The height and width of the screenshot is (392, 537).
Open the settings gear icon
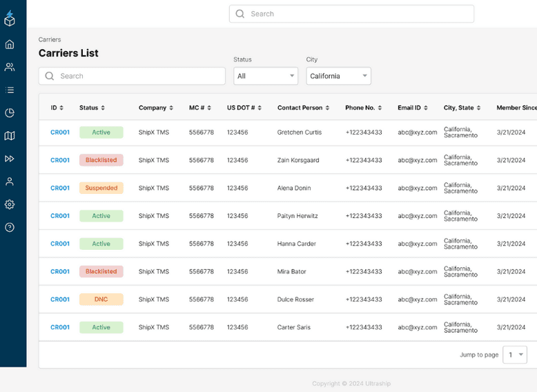coord(10,204)
